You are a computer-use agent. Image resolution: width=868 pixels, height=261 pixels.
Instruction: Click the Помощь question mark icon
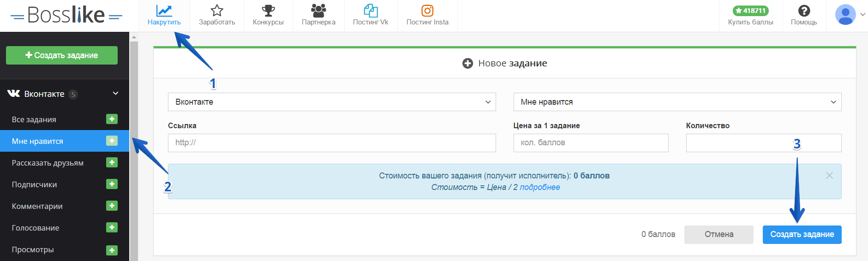coord(804,11)
